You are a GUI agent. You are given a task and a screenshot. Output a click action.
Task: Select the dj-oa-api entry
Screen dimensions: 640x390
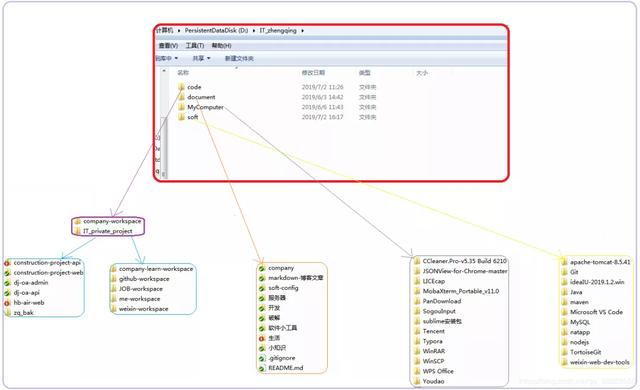[27, 293]
